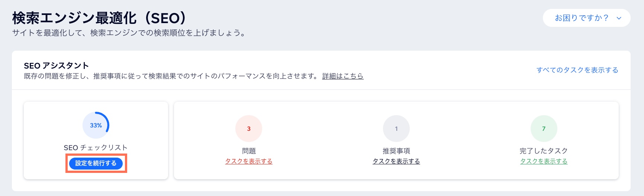Click the red circle showing 3 issues
The height and width of the screenshot is (196, 644).
[249, 129]
